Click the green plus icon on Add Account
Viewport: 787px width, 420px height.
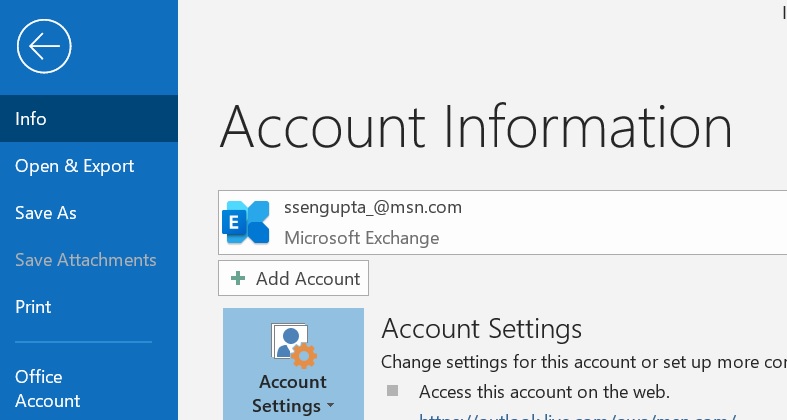238,278
